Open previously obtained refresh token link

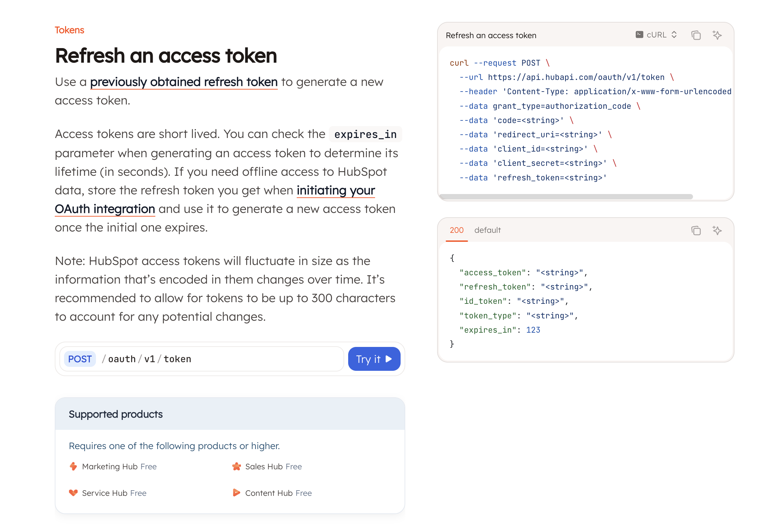184,82
